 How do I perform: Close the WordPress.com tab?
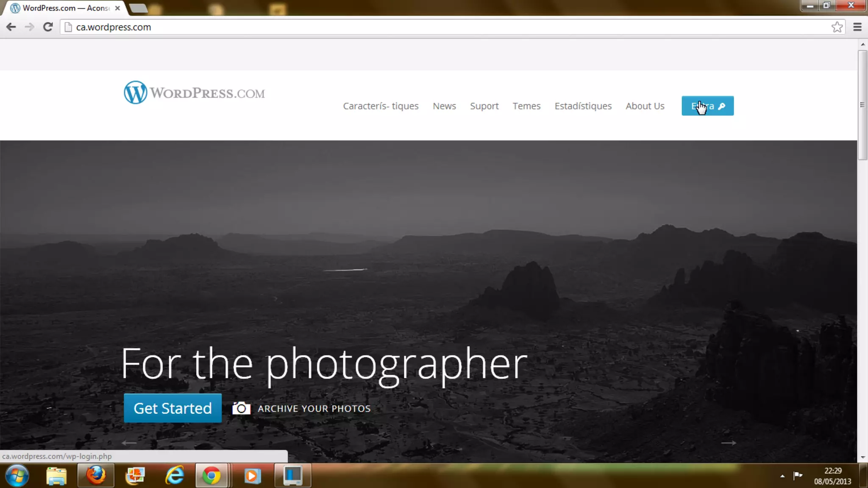click(117, 8)
